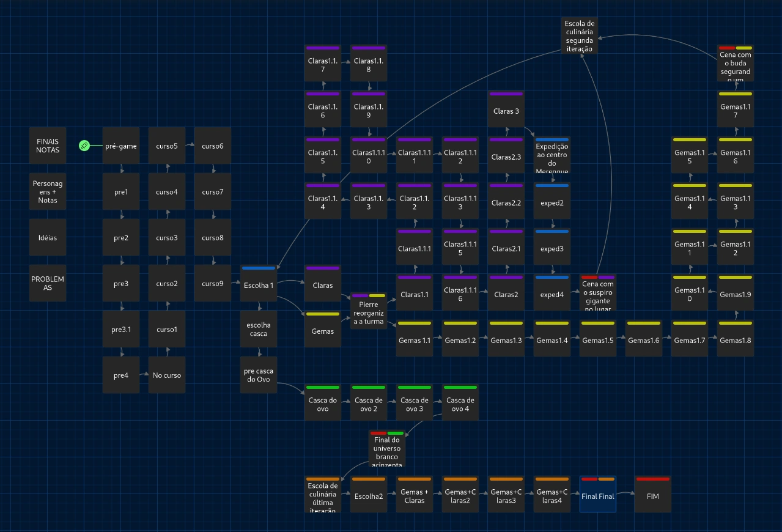
Task: Select the Claras 3 passage
Action: click(x=506, y=111)
